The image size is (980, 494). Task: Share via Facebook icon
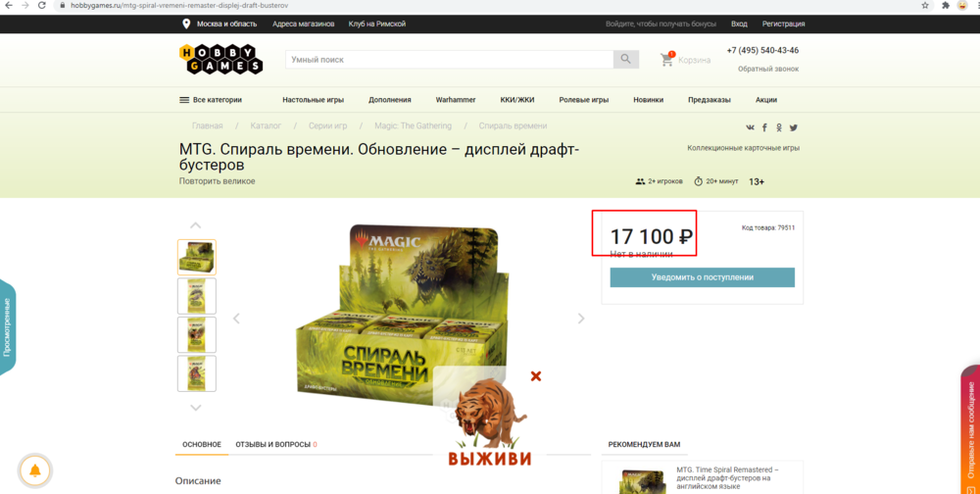click(764, 127)
